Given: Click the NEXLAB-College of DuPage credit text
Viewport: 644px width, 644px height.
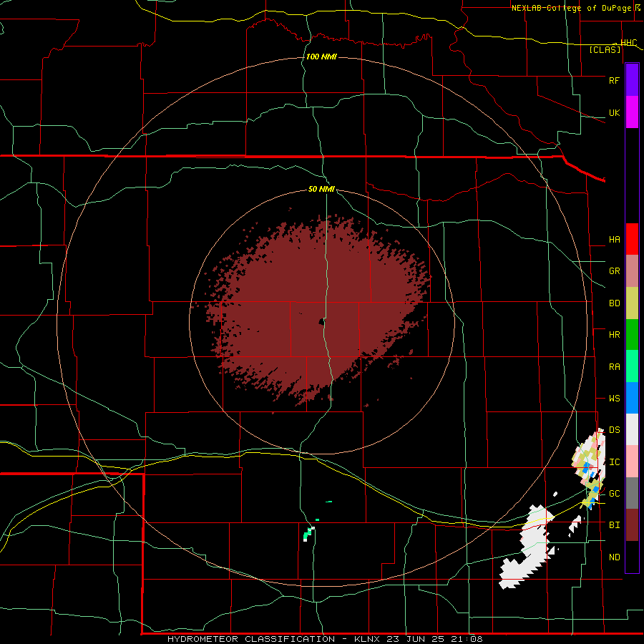Looking at the screenshot, I should 573,8.
